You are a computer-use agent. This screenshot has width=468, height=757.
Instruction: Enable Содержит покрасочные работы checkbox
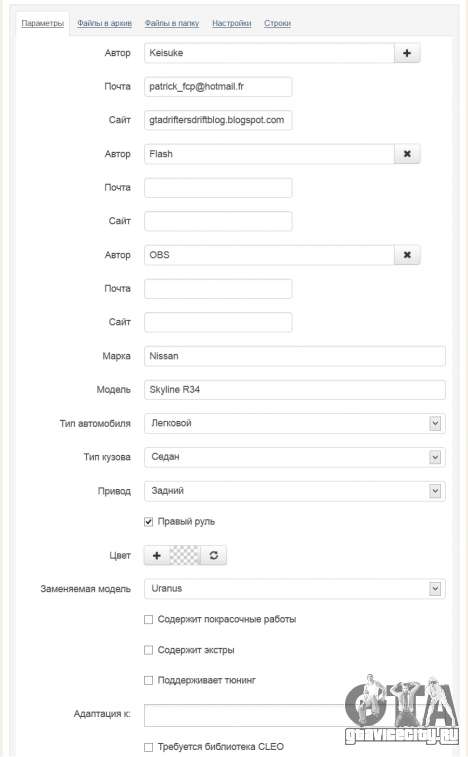coord(149,619)
